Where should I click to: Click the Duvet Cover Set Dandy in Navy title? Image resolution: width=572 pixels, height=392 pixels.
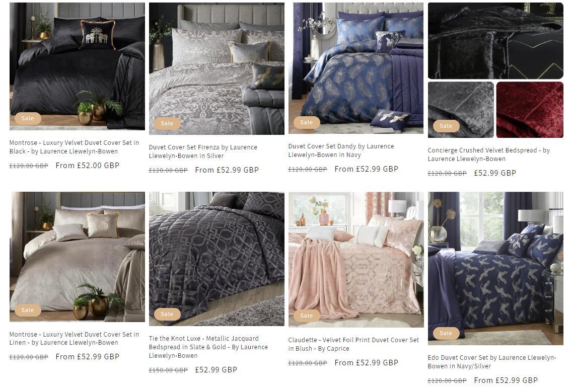341,150
